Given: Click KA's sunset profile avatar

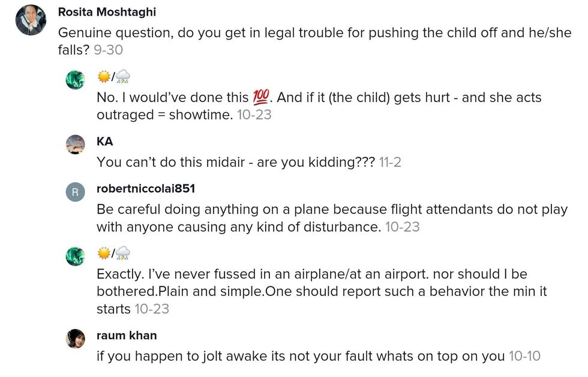Looking at the screenshot, I should pyautogui.click(x=76, y=145).
